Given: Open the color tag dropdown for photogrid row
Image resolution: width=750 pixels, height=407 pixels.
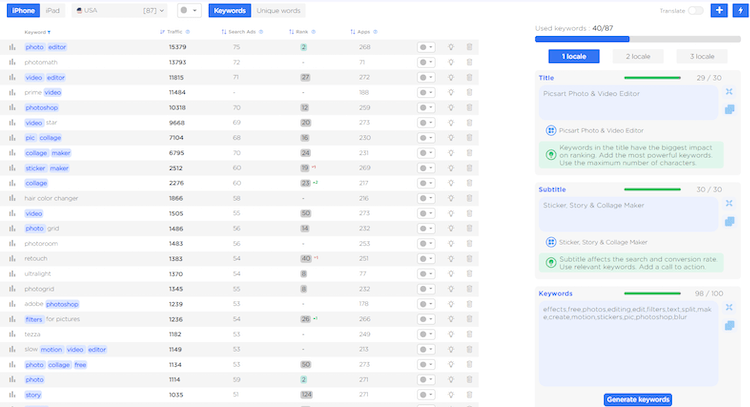Looking at the screenshot, I should 426,289.
